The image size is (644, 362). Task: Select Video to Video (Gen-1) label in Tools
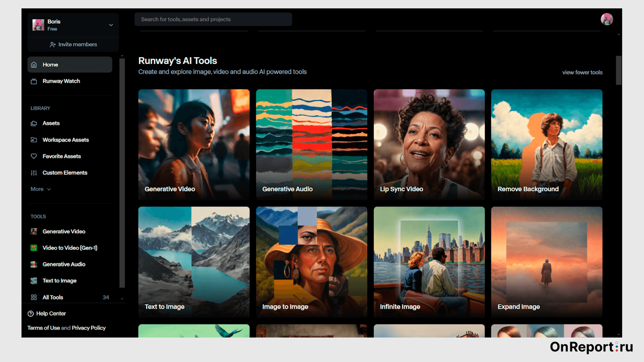coord(70,248)
